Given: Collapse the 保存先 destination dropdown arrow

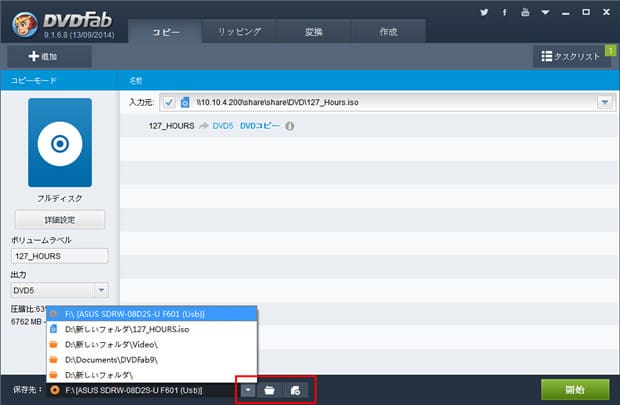Looking at the screenshot, I should tap(246, 390).
